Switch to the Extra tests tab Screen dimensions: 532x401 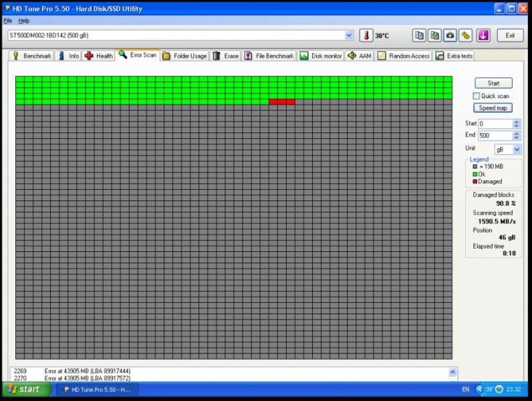coord(454,56)
